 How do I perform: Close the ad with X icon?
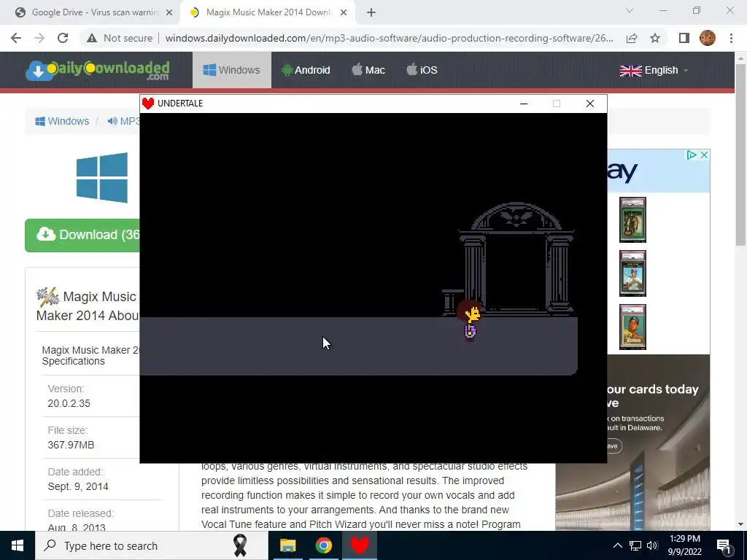click(x=704, y=155)
